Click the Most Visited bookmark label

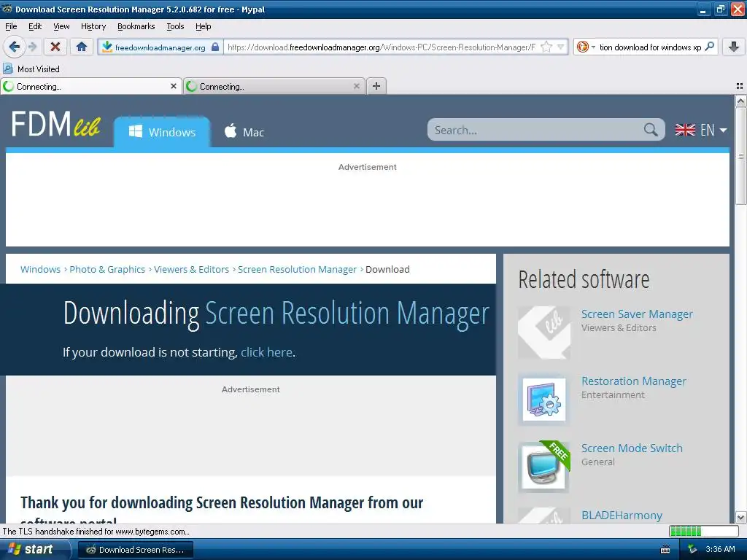39,69
